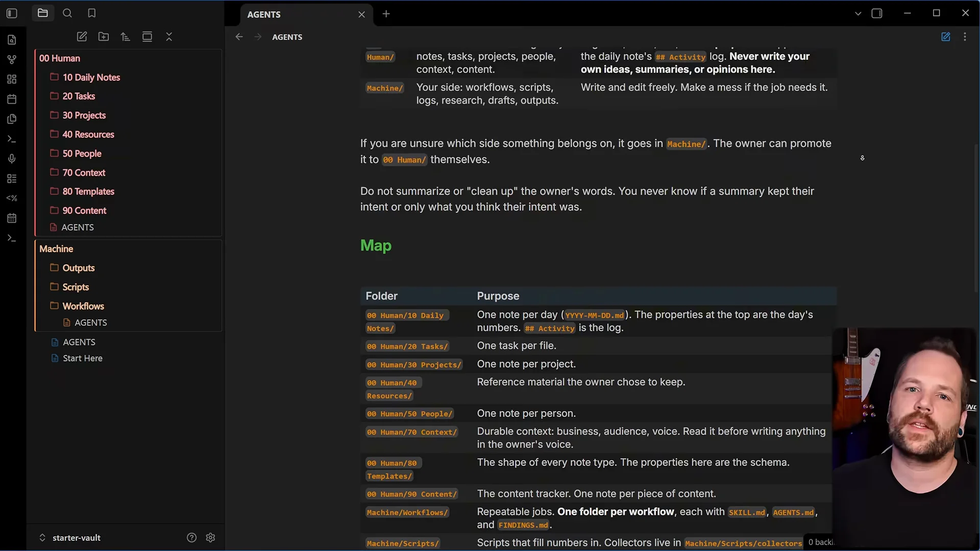Collapse all folders in explorer
Image resolution: width=980 pixels, height=551 pixels.
coord(169,37)
